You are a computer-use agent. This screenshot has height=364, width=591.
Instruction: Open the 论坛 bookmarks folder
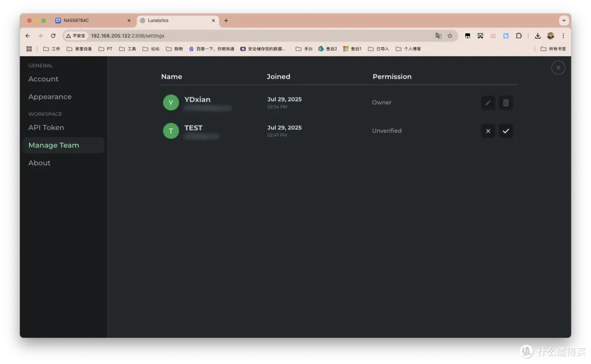point(151,49)
